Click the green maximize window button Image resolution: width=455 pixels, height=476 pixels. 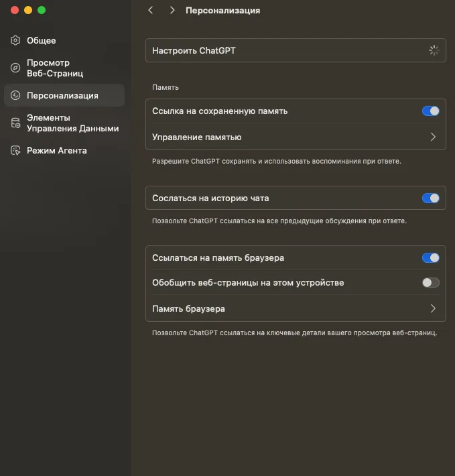click(x=42, y=10)
